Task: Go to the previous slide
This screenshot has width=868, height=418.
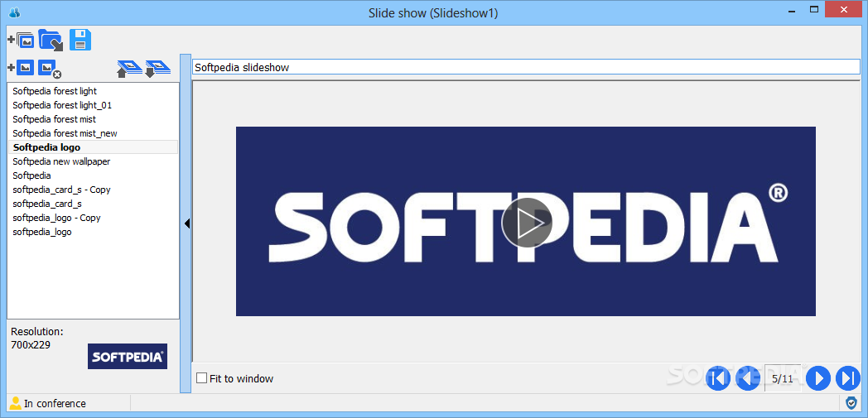Action: (747, 378)
